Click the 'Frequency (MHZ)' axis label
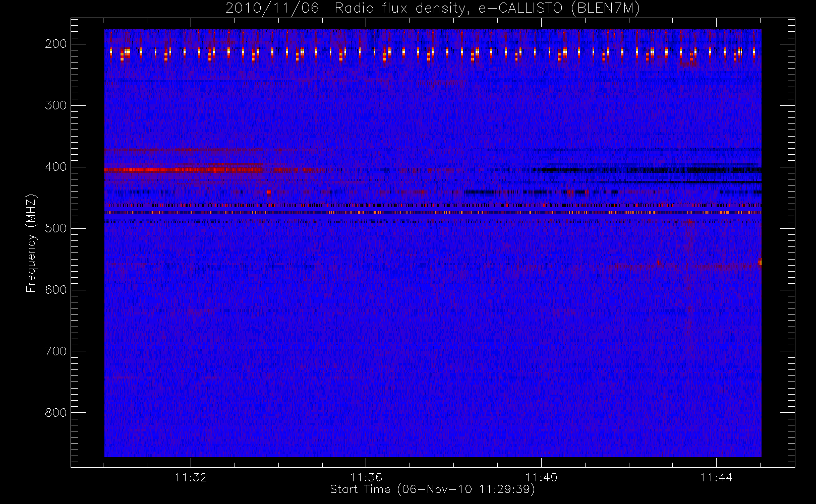 [x=31, y=243]
